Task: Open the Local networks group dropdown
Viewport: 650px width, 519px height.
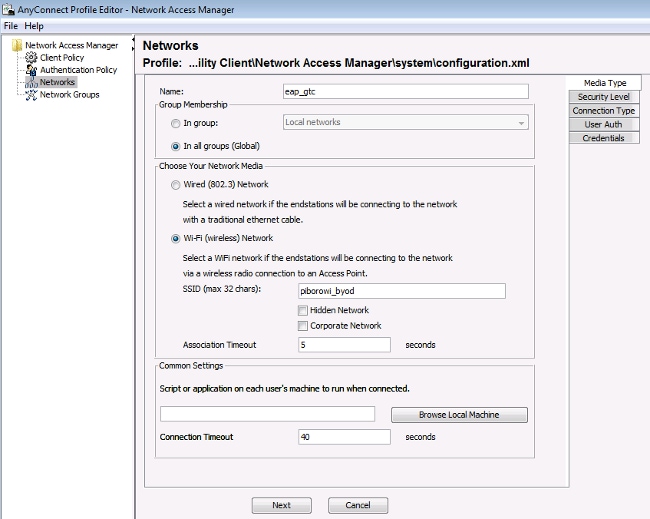Action: click(x=405, y=122)
